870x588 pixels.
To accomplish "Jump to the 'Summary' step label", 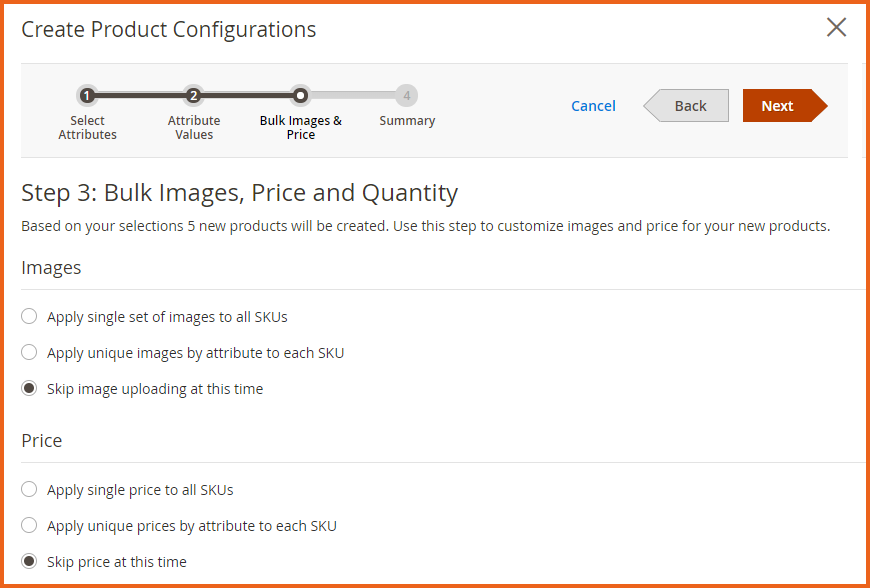I will click(406, 120).
